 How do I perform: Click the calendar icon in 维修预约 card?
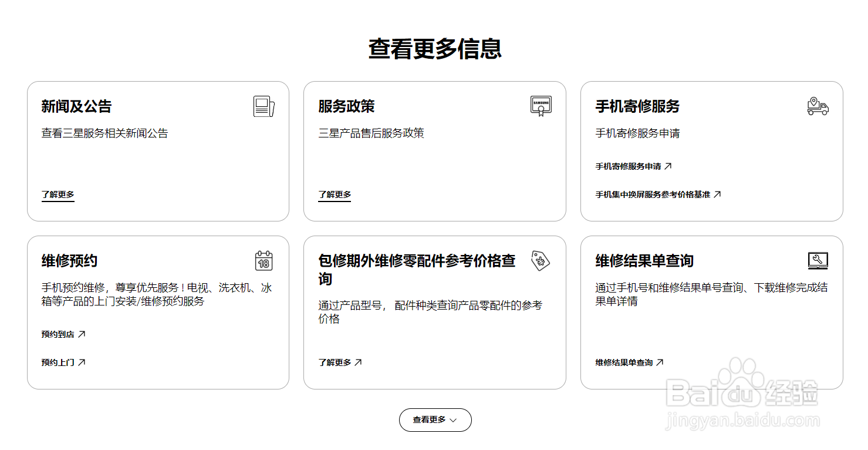click(x=264, y=261)
